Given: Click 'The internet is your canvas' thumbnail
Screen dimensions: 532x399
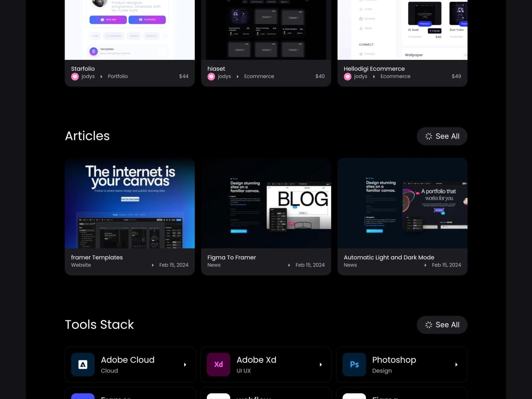Looking at the screenshot, I should coord(130,203).
